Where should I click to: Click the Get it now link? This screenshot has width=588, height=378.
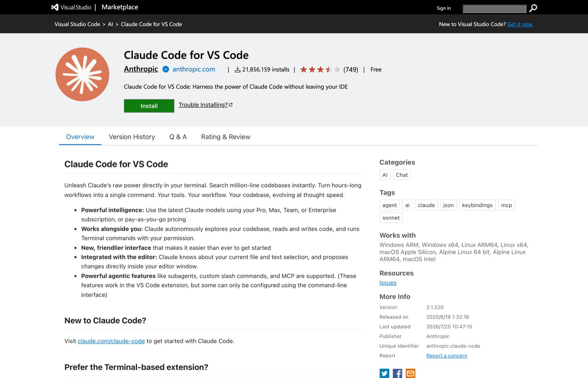[x=520, y=24]
